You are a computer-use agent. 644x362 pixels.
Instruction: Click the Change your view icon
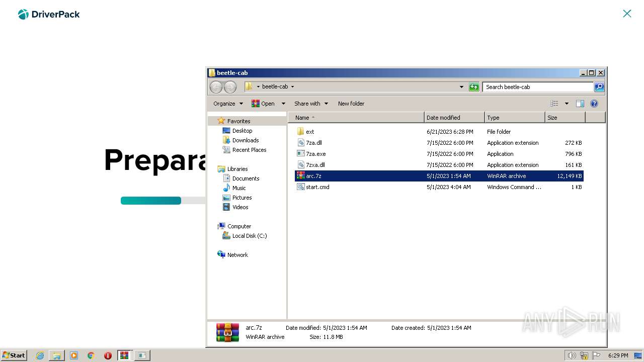[x=554, y=104]
